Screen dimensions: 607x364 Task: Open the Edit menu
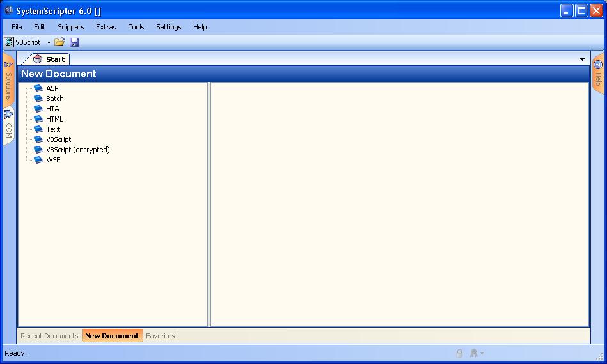[40, 27]
